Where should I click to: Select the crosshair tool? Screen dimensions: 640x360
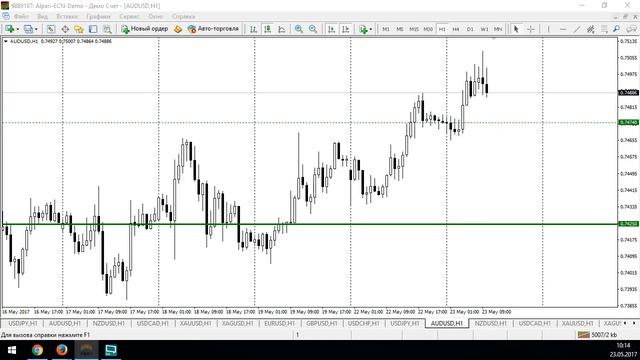pyautogui.click(x=531, y=29)
